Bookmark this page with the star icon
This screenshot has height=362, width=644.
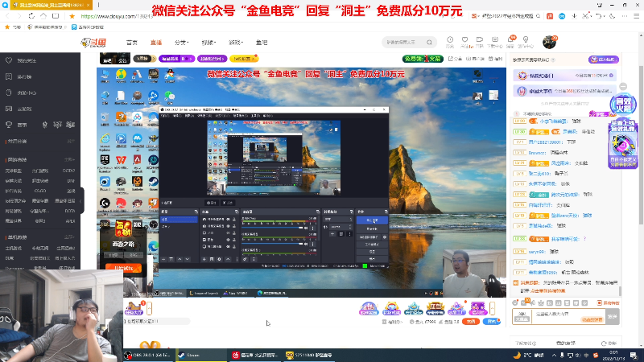72,16
